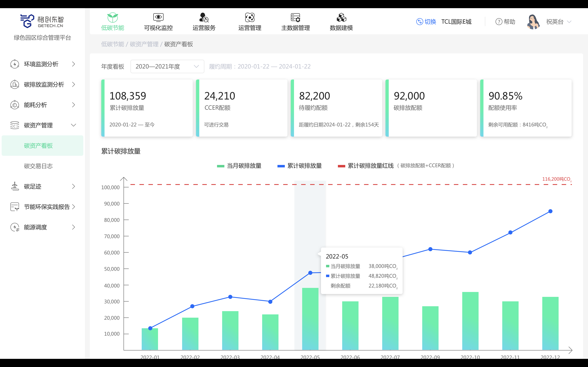Toggle 累计碳排放量 blue legend series

(x=300, y=166)
